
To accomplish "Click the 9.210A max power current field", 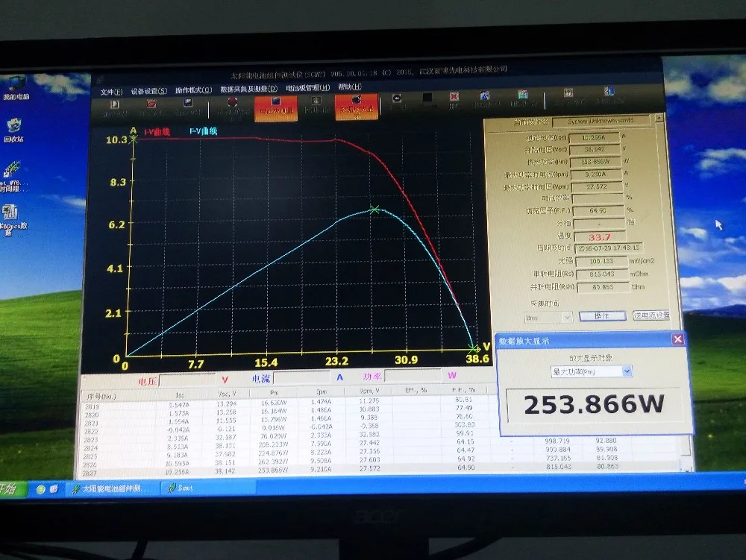I will [595, 174].
